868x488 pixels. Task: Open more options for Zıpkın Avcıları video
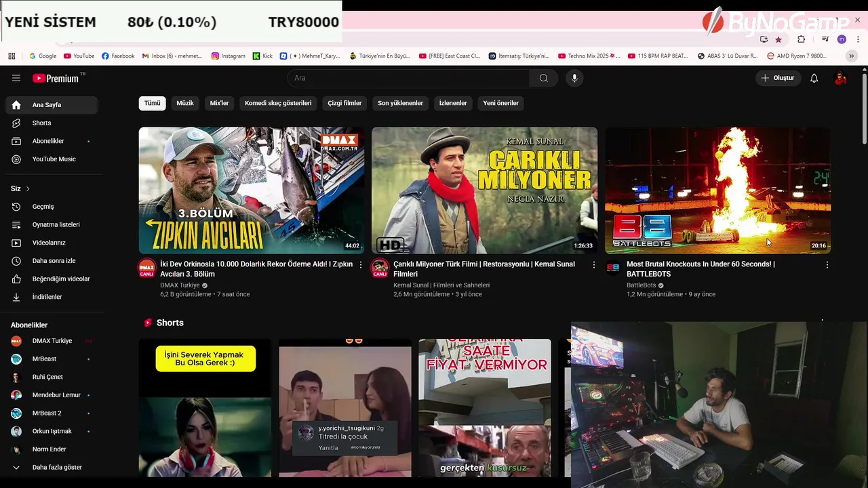pos(361,265)
